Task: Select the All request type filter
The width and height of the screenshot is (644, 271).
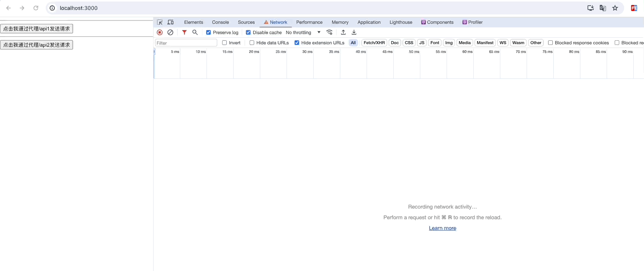Action: pyautogui.click(x=353, y=43)
